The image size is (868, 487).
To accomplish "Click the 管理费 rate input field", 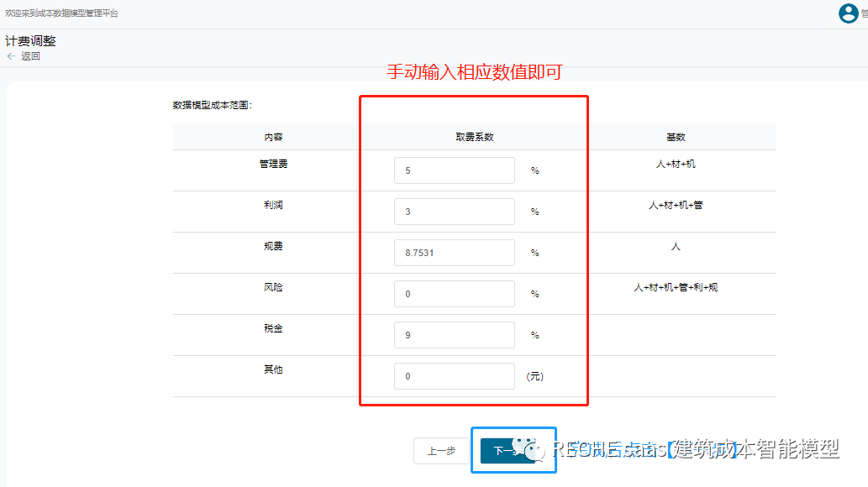I will (x=454, y=170).
